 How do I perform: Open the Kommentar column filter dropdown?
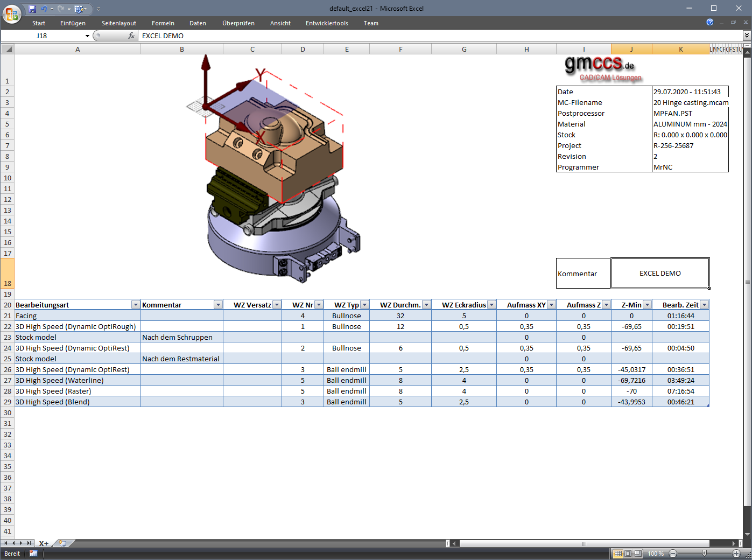pos(218,305)
